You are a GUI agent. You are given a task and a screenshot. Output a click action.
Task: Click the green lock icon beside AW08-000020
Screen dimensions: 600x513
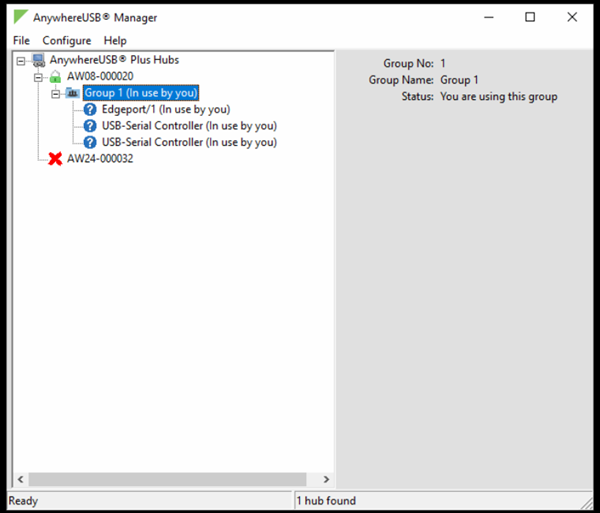click(55, 77)
